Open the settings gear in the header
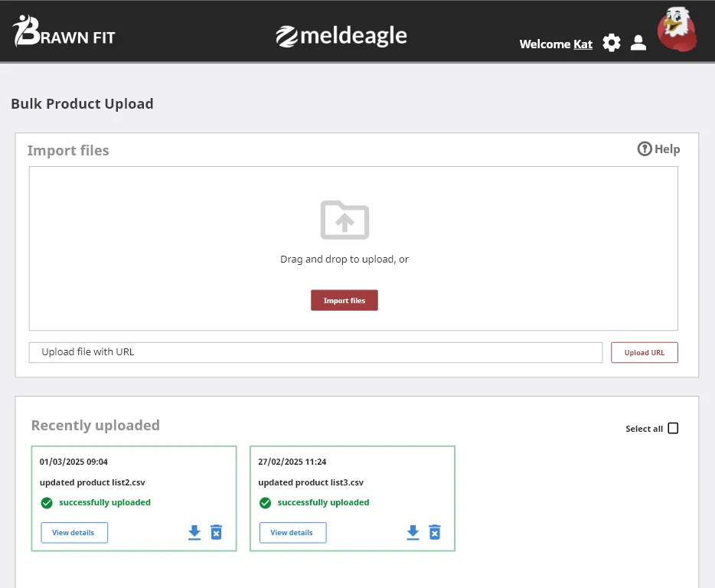Screen dimensions: 715x588 611,43
